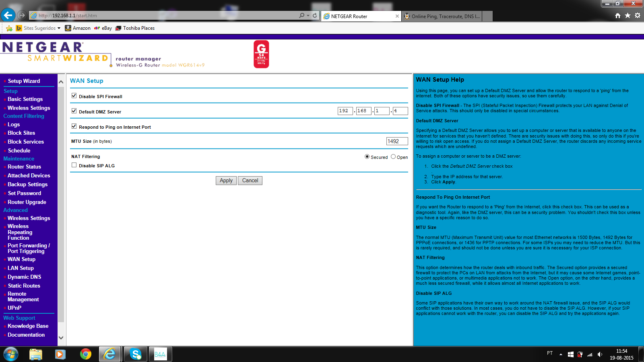Toggle the Disable SPI Firewall checkbox
This screenshot has width=644, height=362.
[x=74, y=96]
